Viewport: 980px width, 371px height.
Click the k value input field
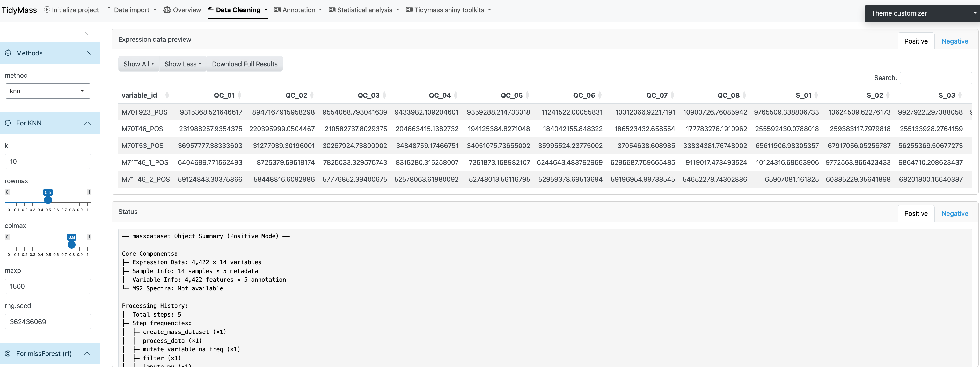pos(48,161)
